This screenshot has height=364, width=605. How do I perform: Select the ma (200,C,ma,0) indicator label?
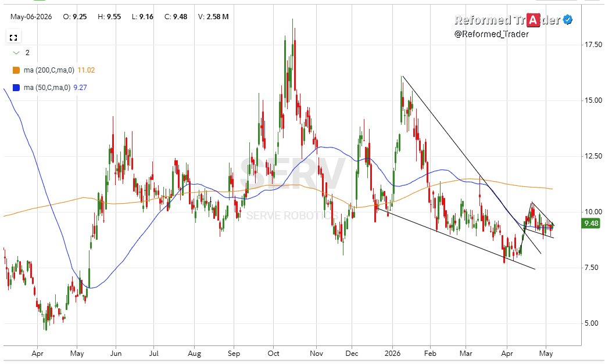click(x=49, y=70)
